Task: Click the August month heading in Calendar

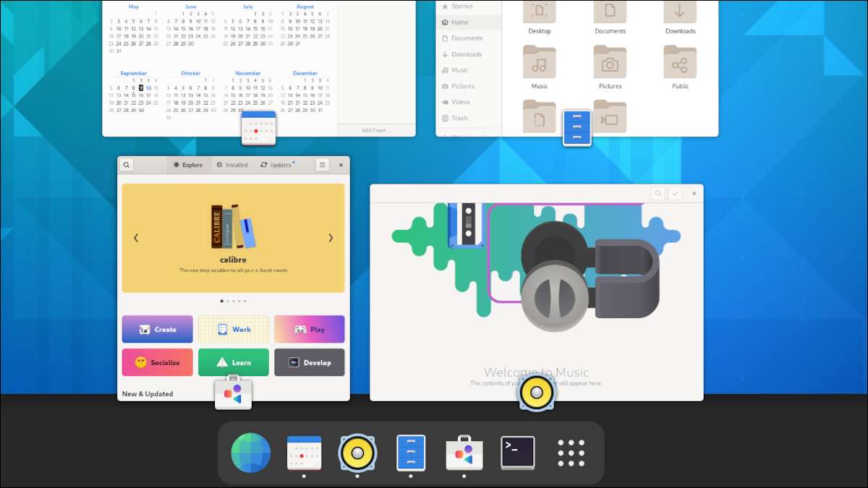Action: coord(305,7)
